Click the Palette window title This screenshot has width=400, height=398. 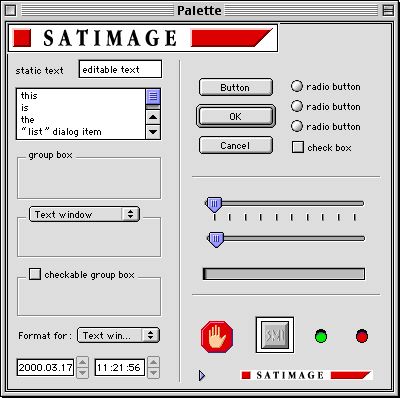pos(199,10)
